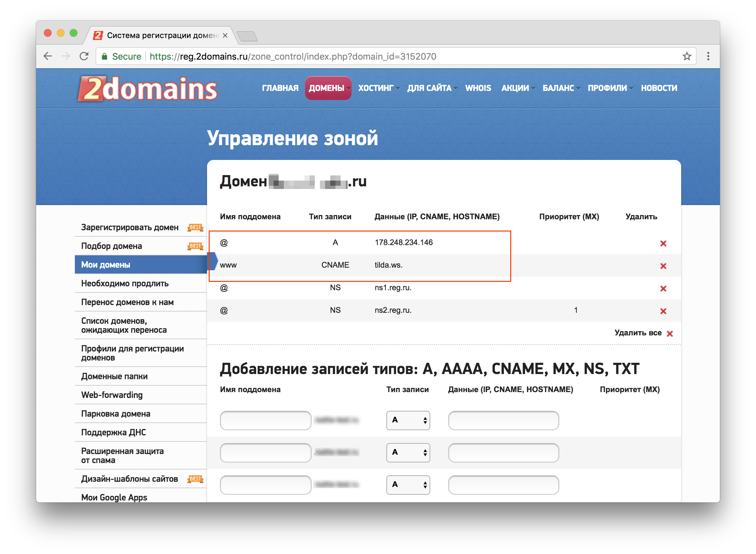Open Перенос доменов к нам link
Viewport: 756px width, 554px height.
pyautogui.click(x=127, y=302)
